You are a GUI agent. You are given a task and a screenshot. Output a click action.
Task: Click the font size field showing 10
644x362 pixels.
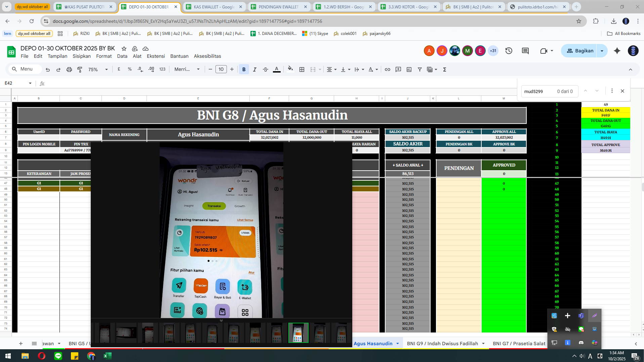pyautogui.click(x=221, y=69)
